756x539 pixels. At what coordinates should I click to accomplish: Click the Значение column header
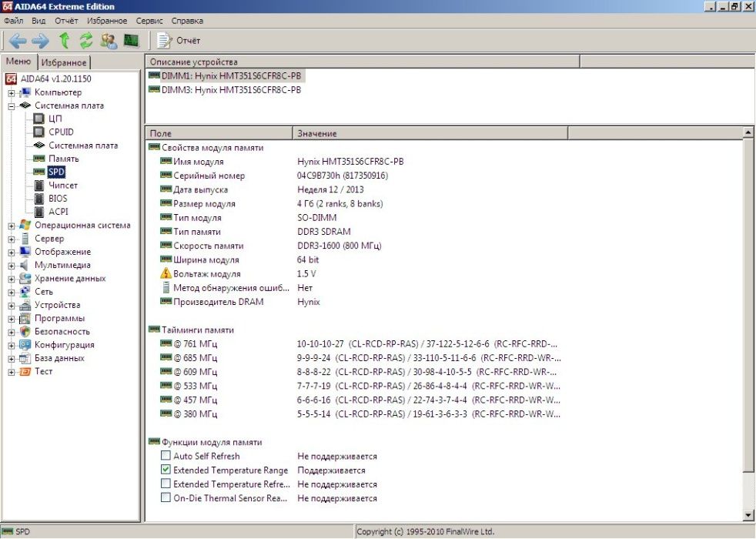click(x=430, y=133)
